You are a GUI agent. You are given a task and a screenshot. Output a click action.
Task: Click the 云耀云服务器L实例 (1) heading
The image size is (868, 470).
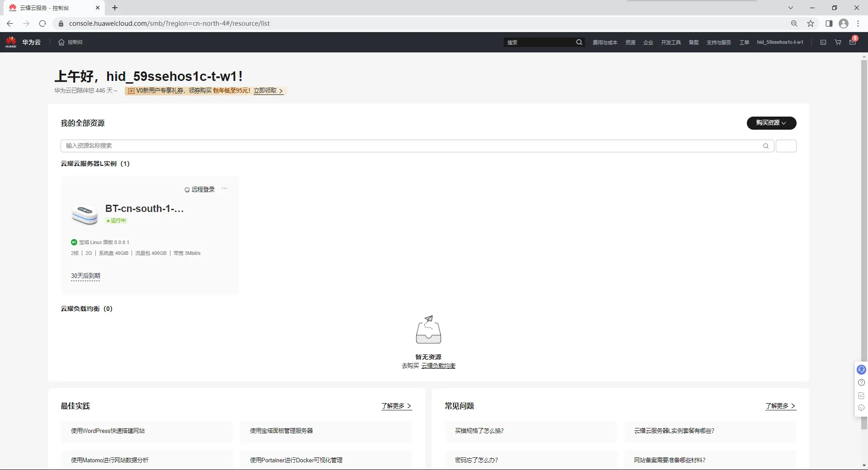click(x=95, y=164)
